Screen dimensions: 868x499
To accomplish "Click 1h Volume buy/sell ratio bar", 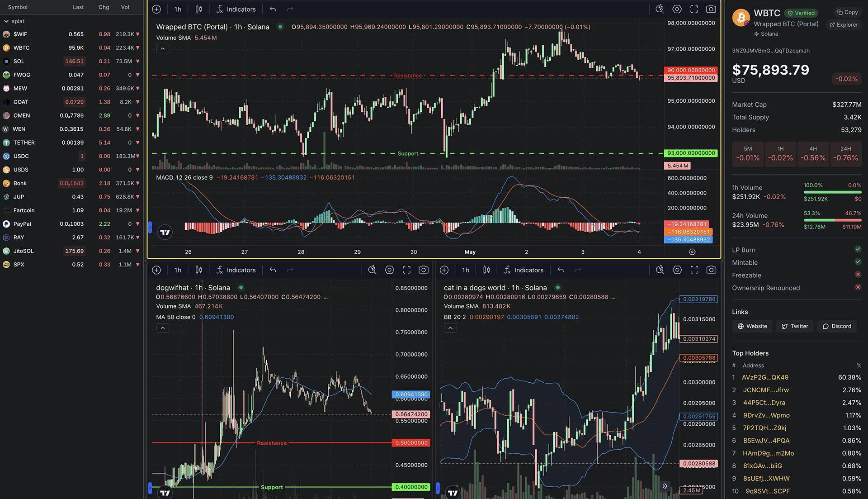I will point(833,192).
